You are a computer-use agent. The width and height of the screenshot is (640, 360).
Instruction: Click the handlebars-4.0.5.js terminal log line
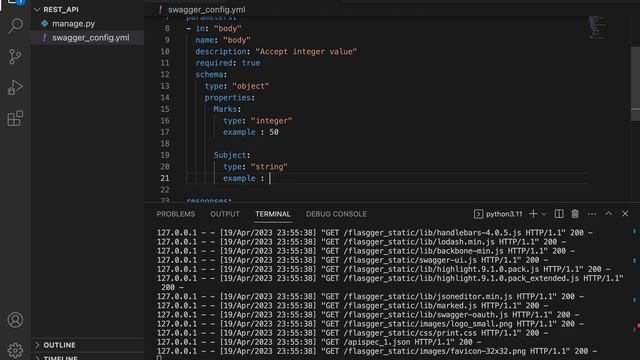pyautogui.click(x=375, y=233)
